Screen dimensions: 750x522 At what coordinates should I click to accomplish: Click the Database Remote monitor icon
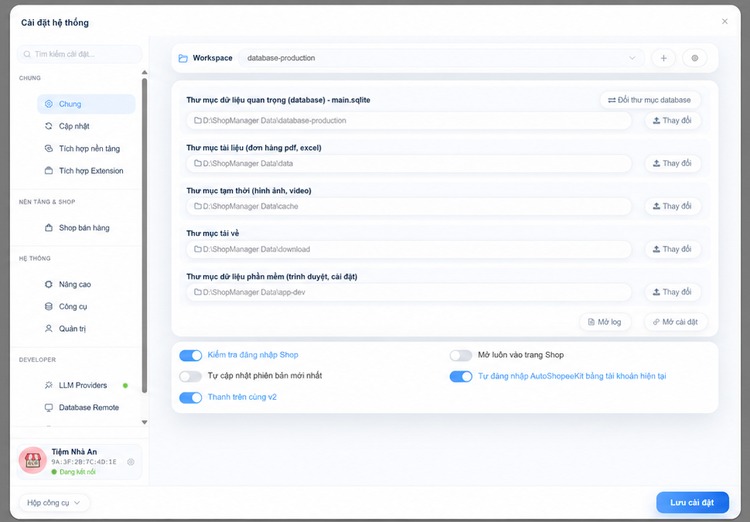48,408
